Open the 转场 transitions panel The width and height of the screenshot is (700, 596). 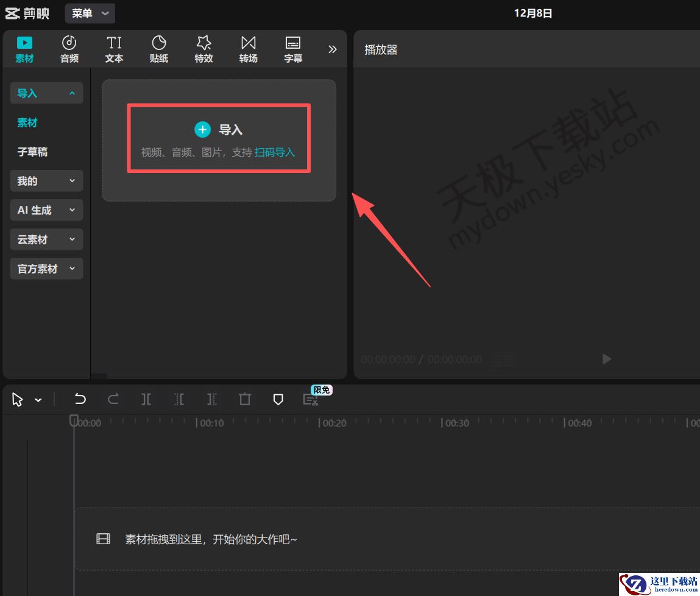tap(248, 49)
